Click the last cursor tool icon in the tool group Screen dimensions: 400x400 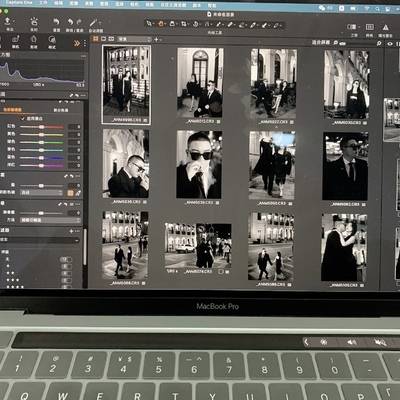276,25
